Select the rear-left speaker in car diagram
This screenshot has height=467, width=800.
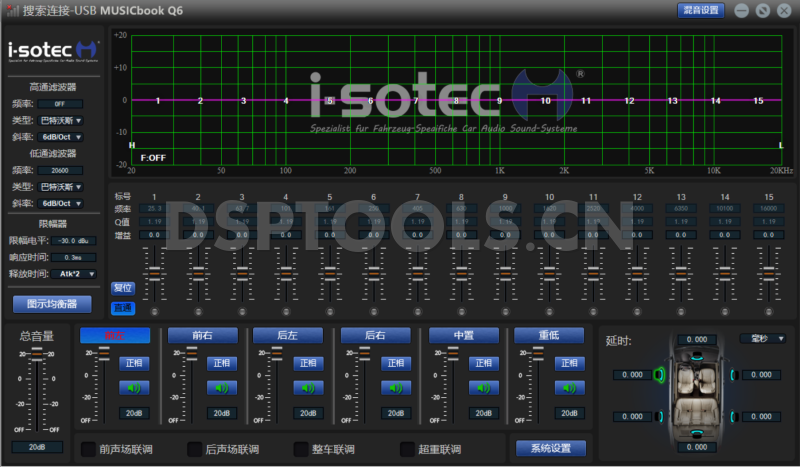[x=660, y=416]
